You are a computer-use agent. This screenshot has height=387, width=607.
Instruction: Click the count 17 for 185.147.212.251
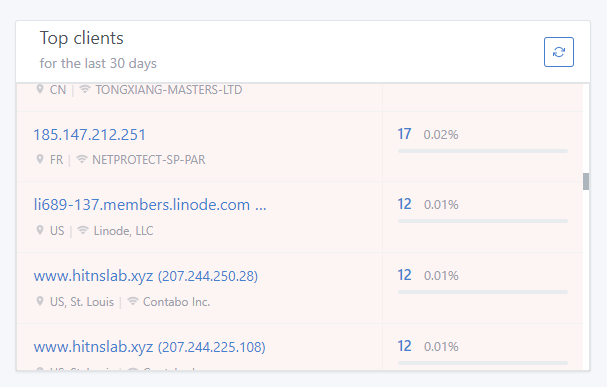tap(404, 134)
